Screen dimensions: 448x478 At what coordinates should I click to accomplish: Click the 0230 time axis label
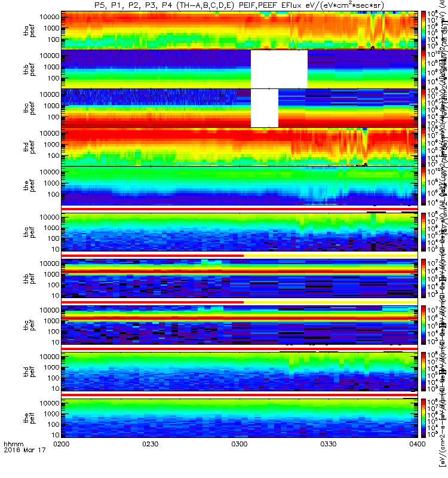pyautogui.click(x=151, y=444)
